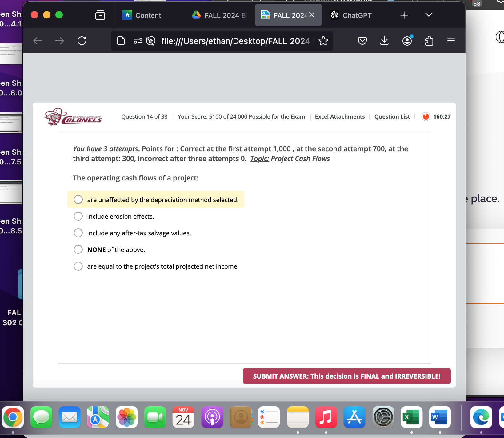Switch to the Google Drive FALL 2024 tab

tap(219, 15)
